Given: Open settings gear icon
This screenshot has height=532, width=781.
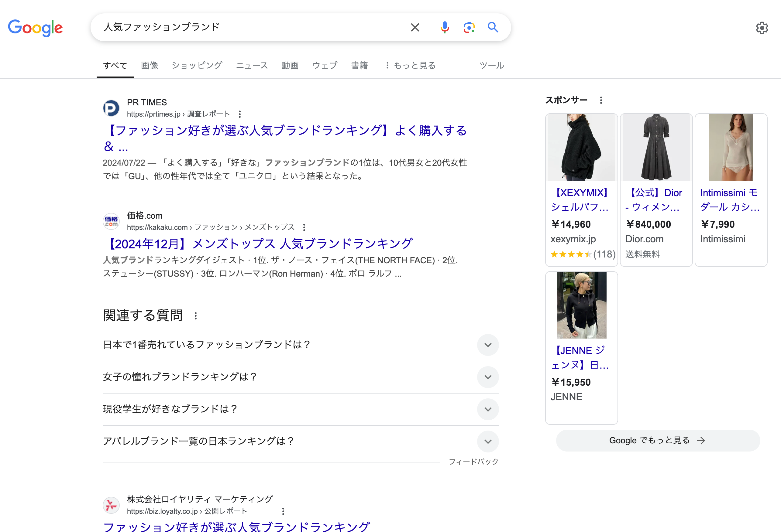Looking at the screenshot, I should click(762, 28).
